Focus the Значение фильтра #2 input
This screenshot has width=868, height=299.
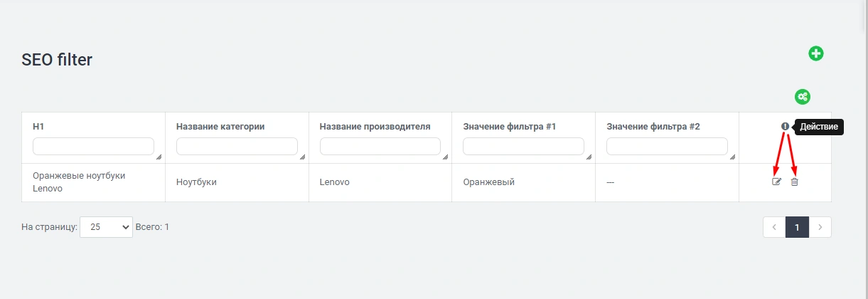coord(666,147)
